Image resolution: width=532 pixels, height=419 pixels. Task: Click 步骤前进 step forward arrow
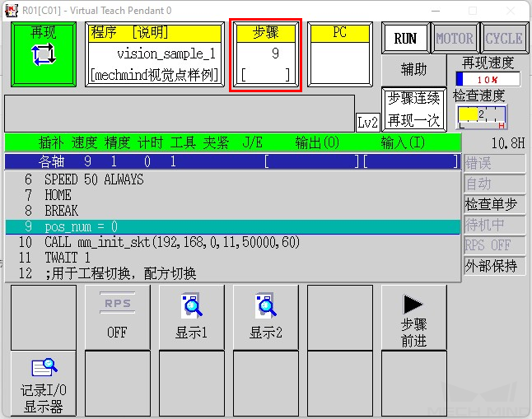click(414, 317)
